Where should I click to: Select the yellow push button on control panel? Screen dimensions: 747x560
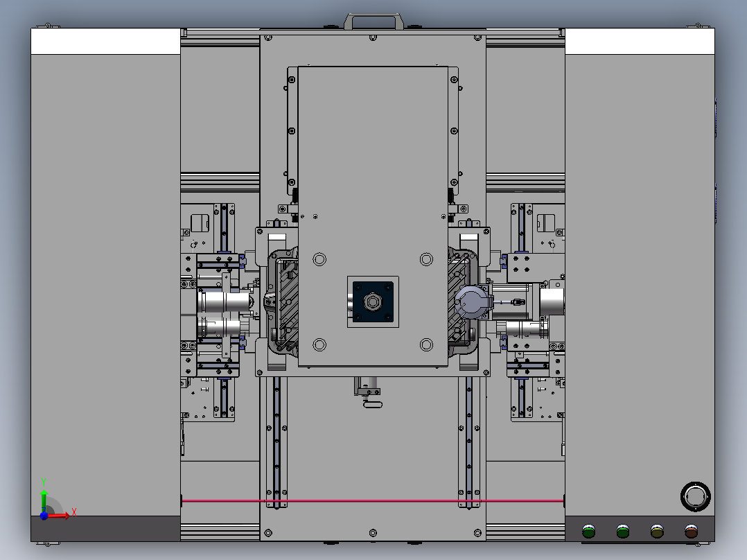657,531
